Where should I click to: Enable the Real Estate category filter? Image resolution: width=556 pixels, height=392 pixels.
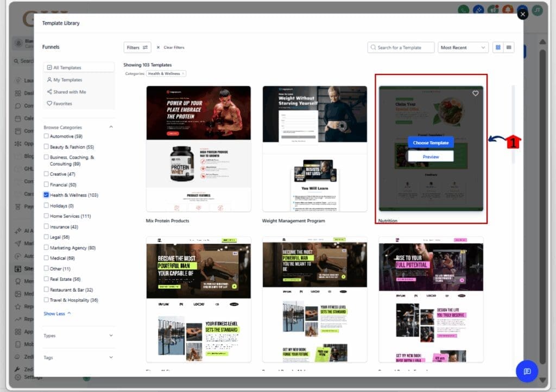[47, 279]
